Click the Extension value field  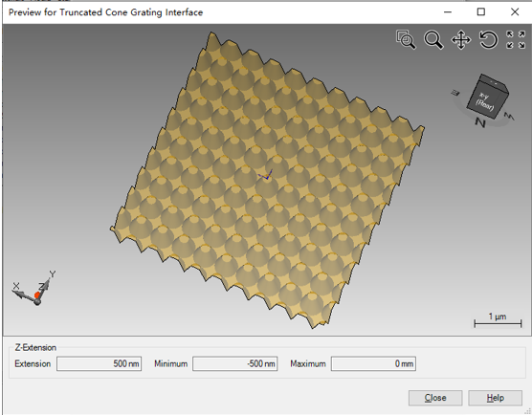coord(100,363)
